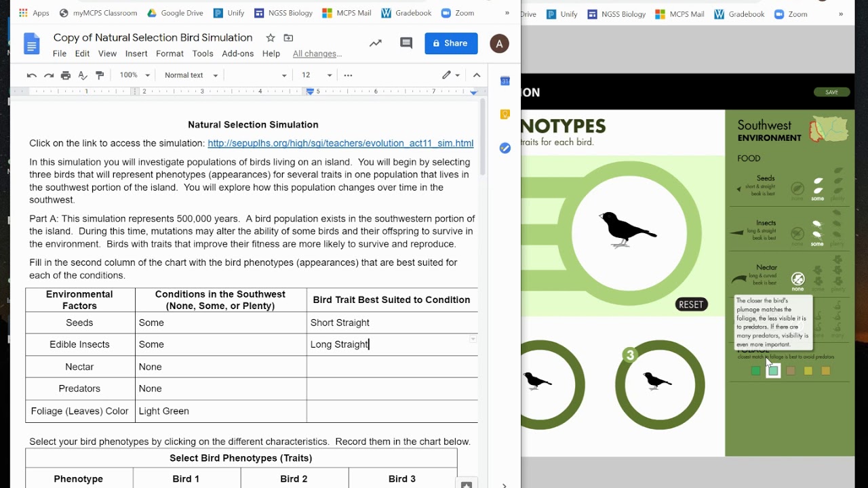868x488 pixels.
Task: Click the Print icon in toolbar
Action: pyautogui.click(x=66, y=75)
